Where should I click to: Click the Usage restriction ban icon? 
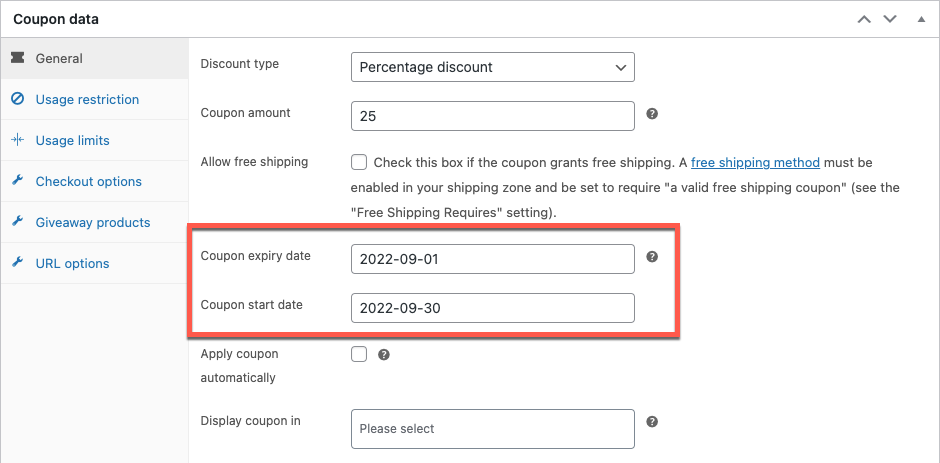click(17, 99)
